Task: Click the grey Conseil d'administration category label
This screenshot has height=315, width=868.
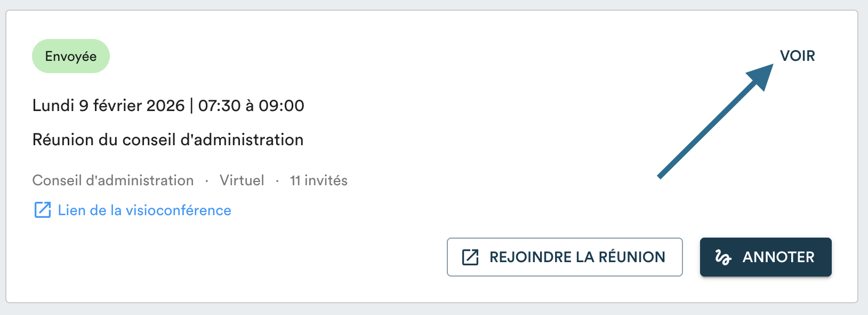Action: 113,180
